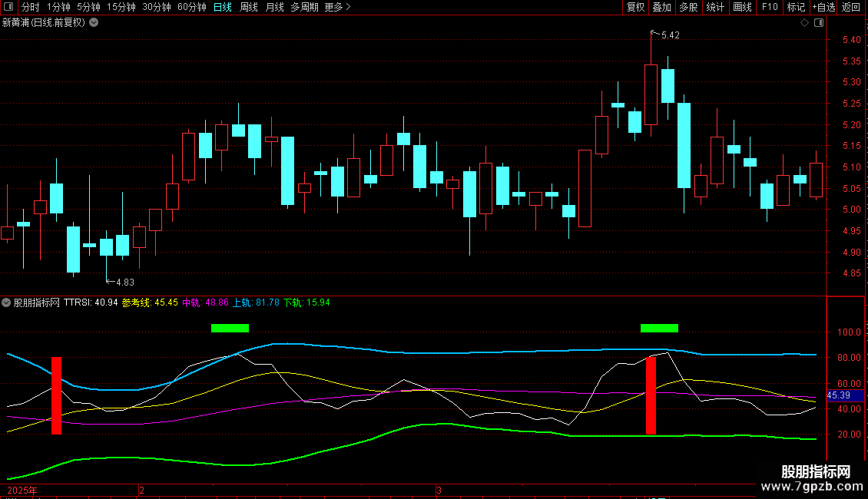Open indicator dropdown beside 股朋指标网
Screen dimensions: 868x499
[x=6, y=302]
